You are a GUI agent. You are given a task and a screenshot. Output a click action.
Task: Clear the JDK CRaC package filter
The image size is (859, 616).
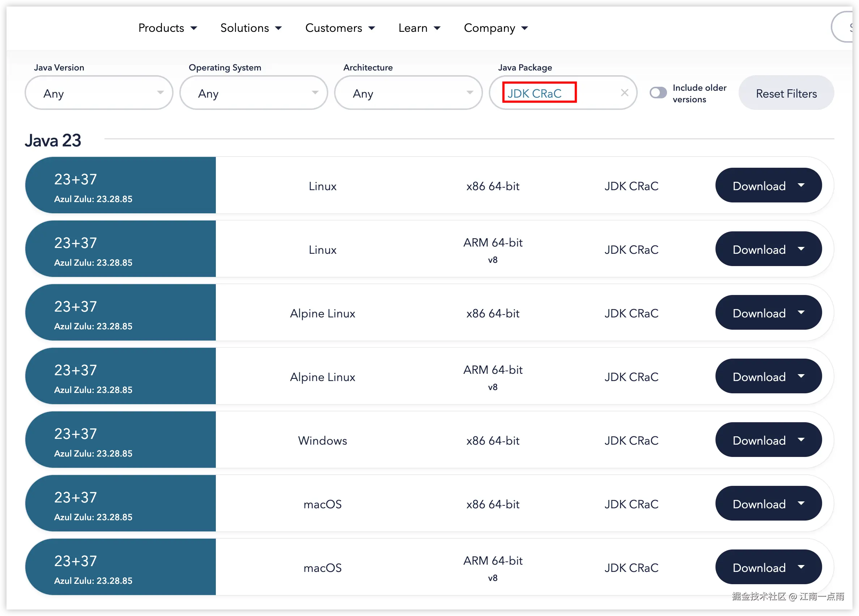[x=624, y=93]
